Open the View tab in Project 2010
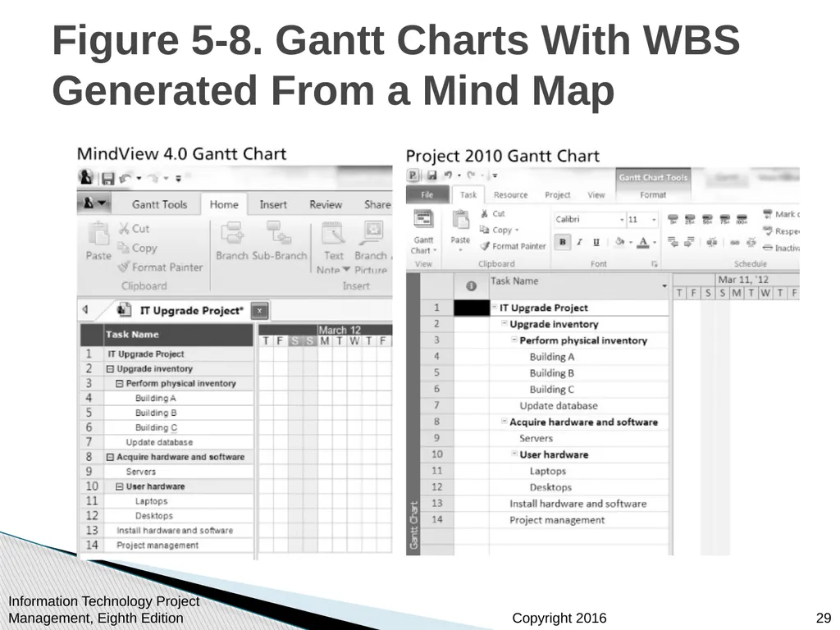The height and width of the screenshot is (630, 840). pos(596,195)
